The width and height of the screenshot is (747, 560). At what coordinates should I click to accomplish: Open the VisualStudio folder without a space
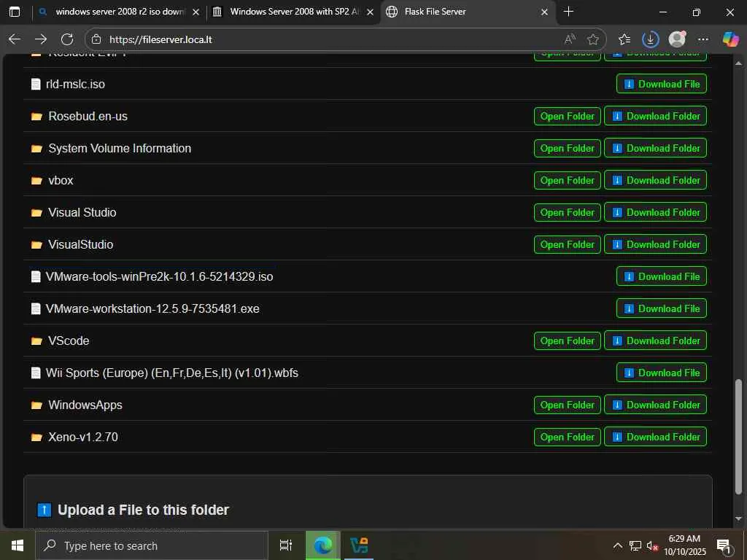(x=567, y=244)
